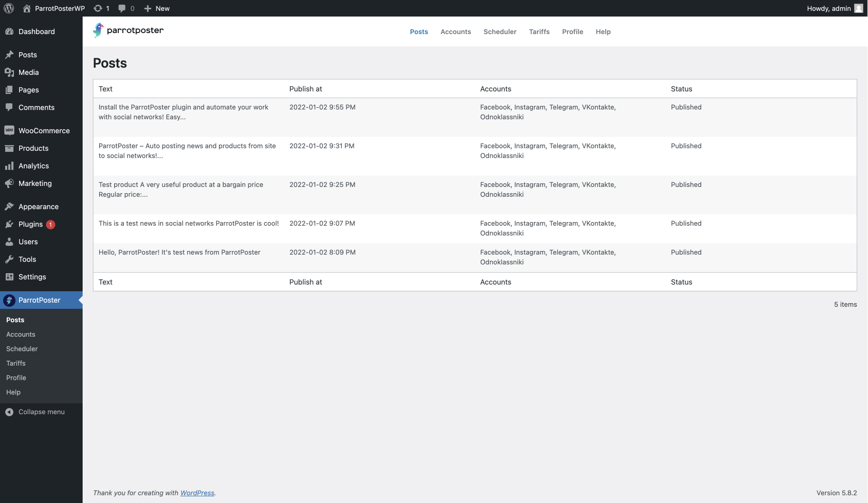Click the New label in the admin bar
Image resolution: width=868 pixels, height=503 pixels.
tap(163, 8)
